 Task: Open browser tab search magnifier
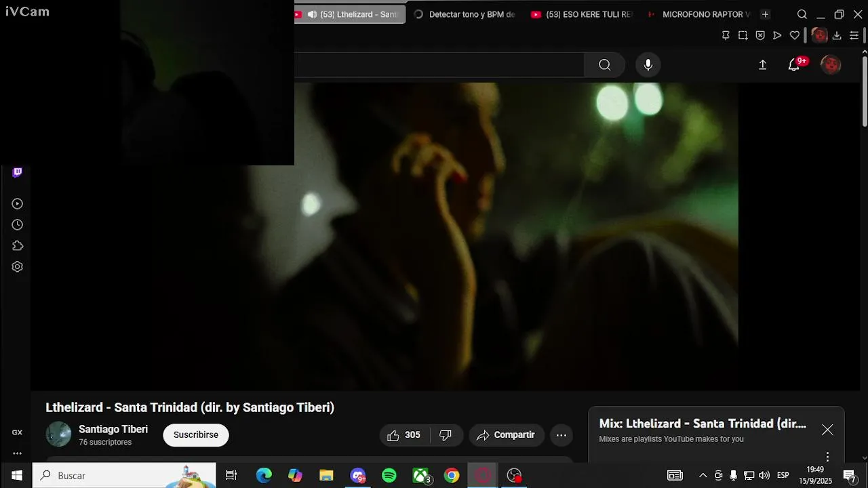tap(802, 14)
